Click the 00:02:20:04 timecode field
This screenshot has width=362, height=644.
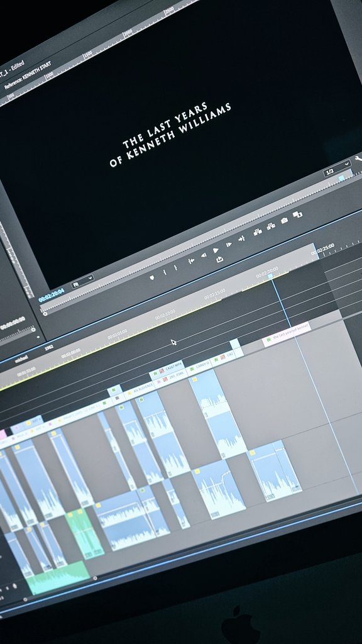(x=52, y=296)
